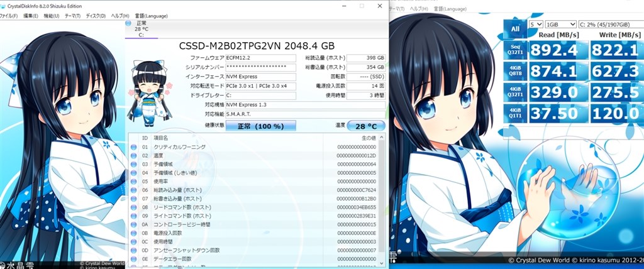
Task: Run the 4KiB Q8T8 benchmark
Action: point(515,71)
